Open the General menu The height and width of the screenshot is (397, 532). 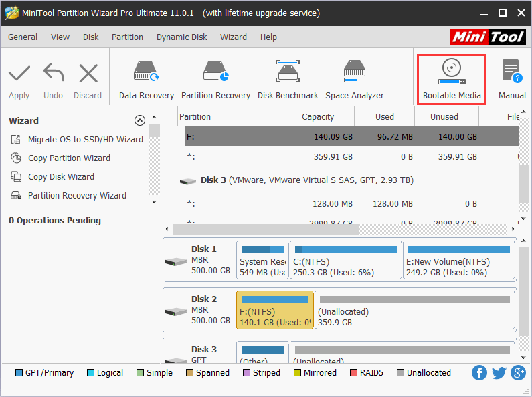(23, 37)
